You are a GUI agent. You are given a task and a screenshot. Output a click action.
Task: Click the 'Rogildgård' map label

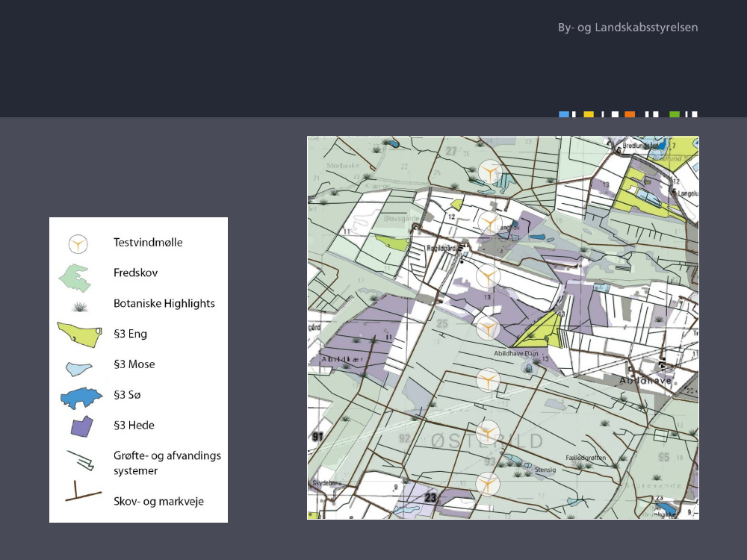[x=441, y=248]
